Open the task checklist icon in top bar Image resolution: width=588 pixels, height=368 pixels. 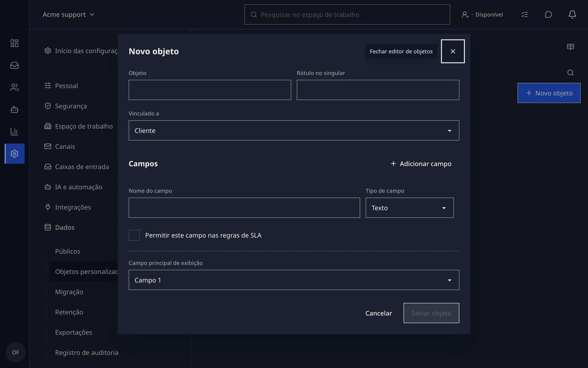[x=524, y=15]
